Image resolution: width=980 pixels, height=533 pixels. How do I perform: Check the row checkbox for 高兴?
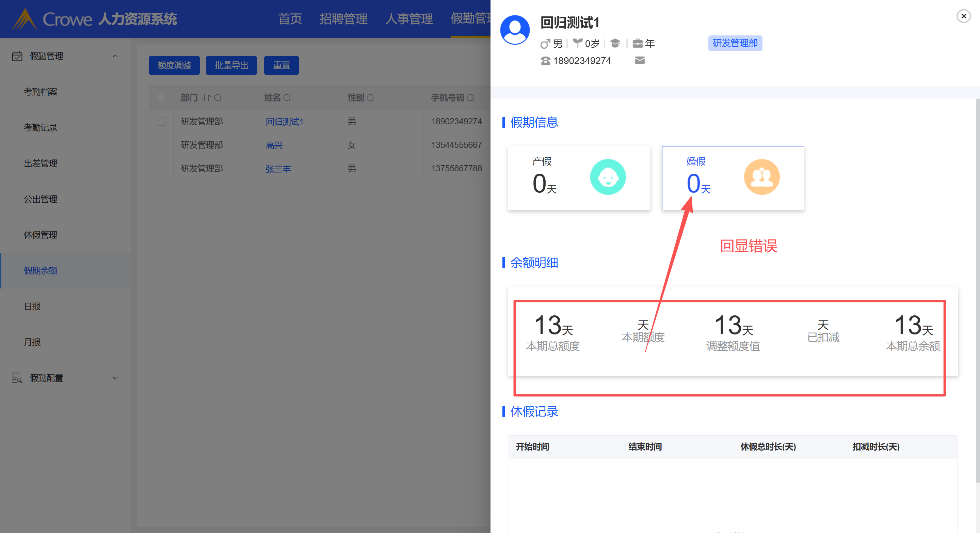161,145
